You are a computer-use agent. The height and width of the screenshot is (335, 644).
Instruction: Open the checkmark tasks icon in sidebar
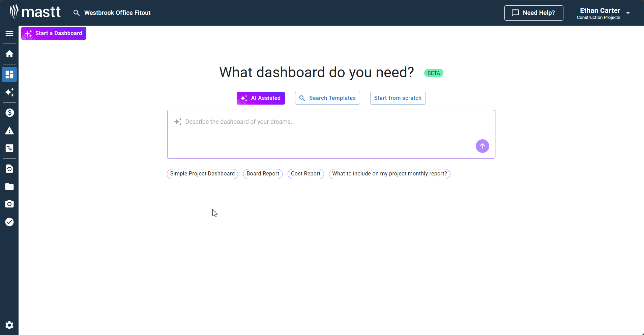(9, 222)
